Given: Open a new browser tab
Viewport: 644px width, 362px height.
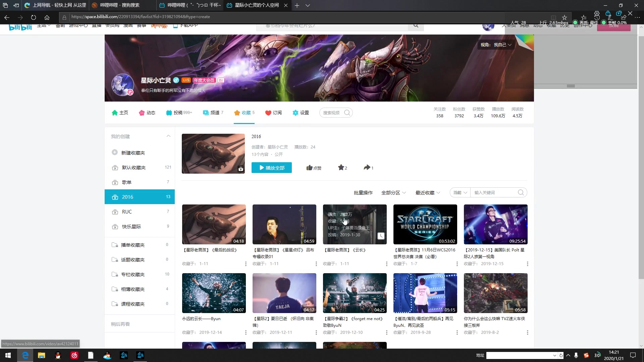Looking at the screenshot, I should [x=297, y=5].
